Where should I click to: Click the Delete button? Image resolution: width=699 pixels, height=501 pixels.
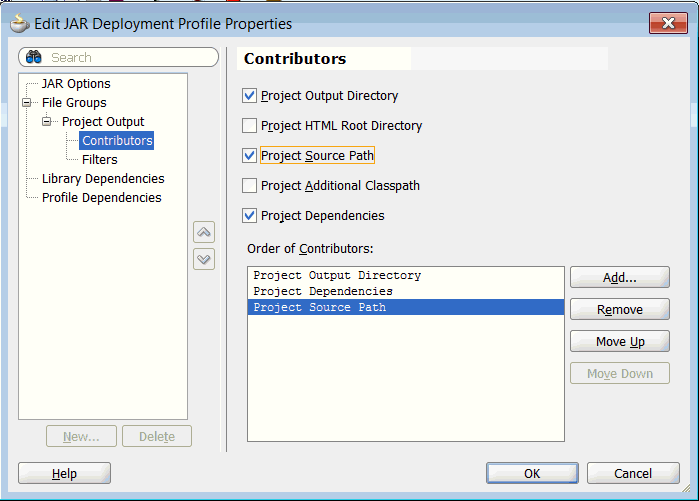pos(157,436)
